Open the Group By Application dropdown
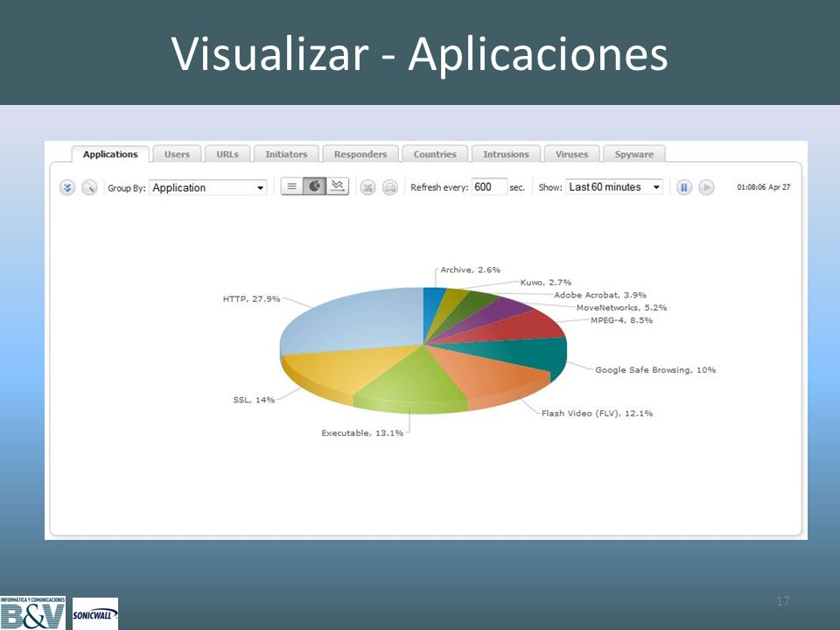Screen dimensions: 840x630 (x=208, y=187)
